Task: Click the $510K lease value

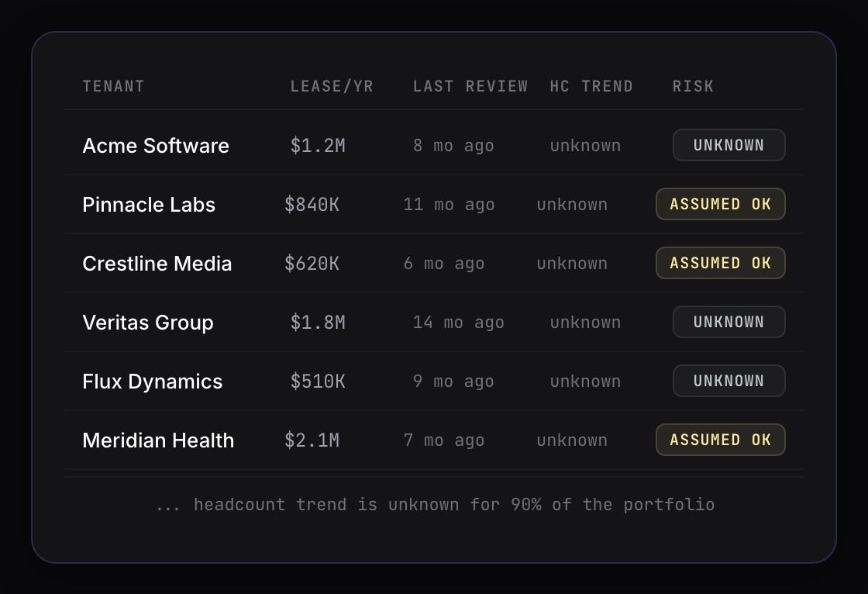Action: coord(318,382)
